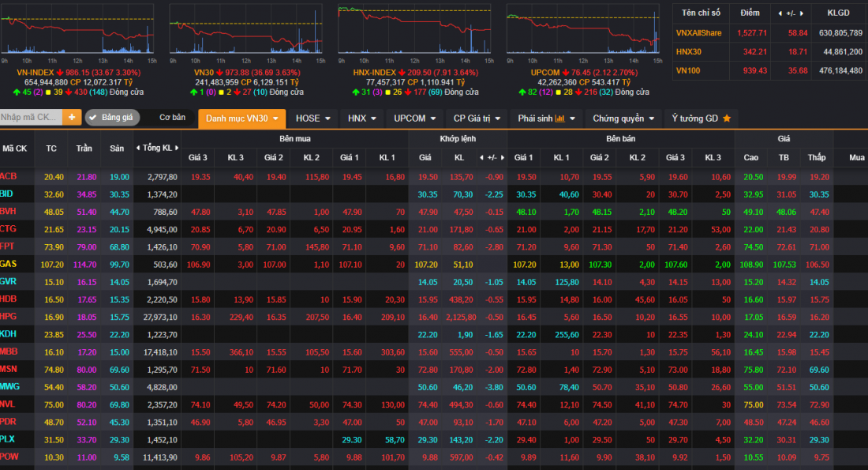This screenshot has width=868, height=470.
Task: Select the MBB stock symbol
Action: [9, 352]
